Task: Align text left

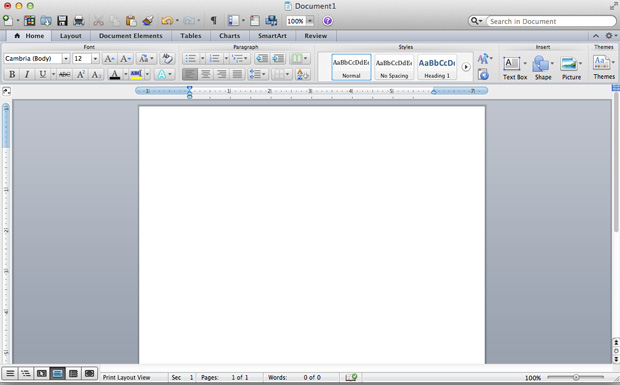Action: point(190,74)
